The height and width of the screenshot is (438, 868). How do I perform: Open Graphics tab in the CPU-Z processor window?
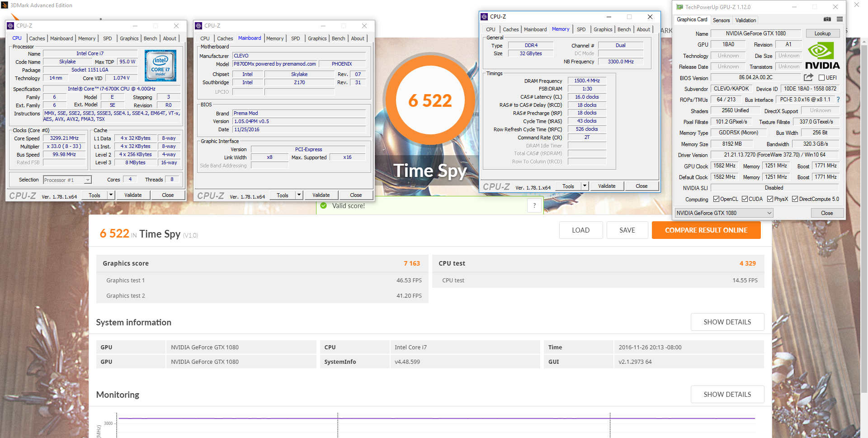(129, 38)
